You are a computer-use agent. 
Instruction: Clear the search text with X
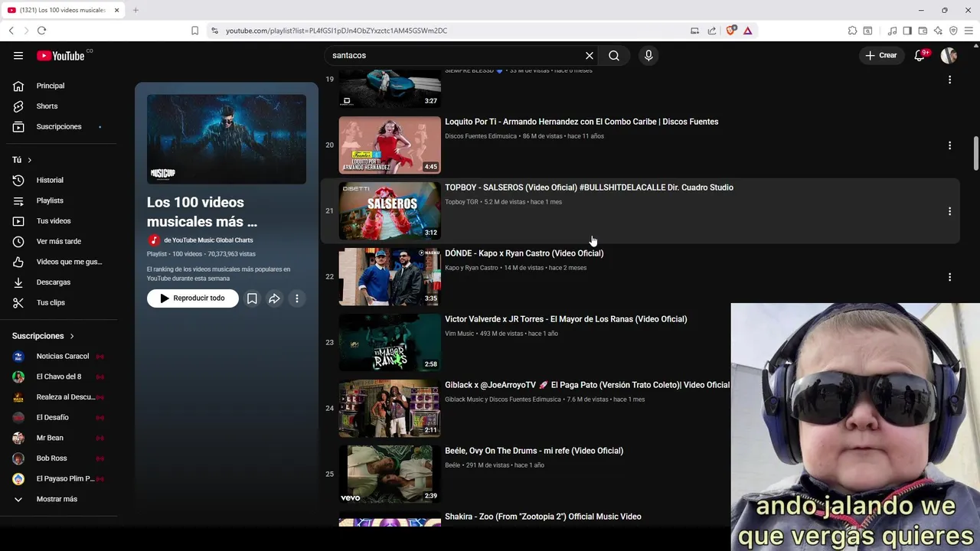(590, 55)
